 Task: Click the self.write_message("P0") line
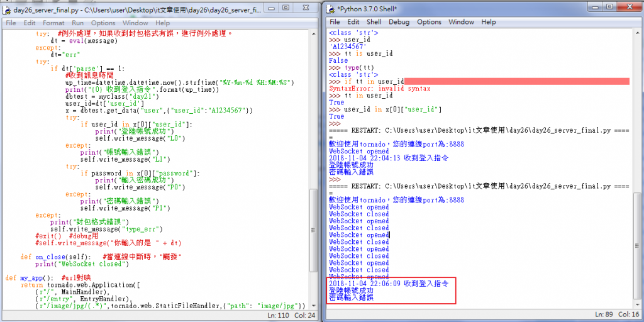[x=140, y=187]
